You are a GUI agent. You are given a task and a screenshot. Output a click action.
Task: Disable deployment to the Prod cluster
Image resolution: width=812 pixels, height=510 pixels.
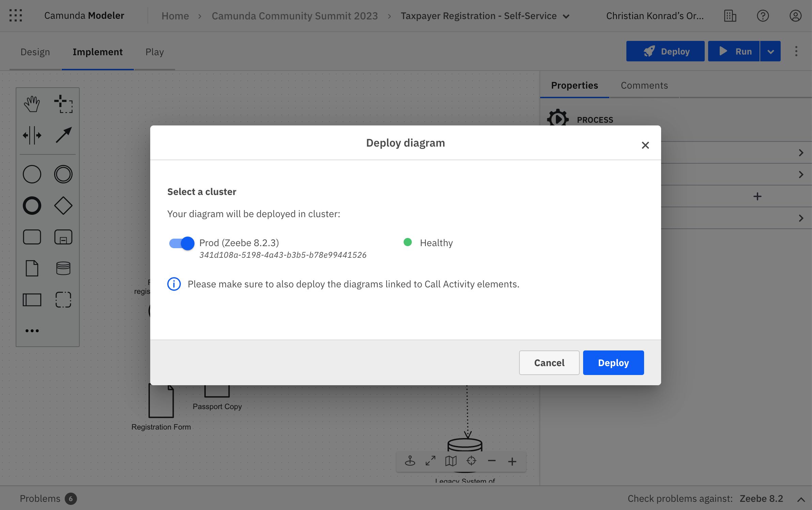(x=182, y=243)
